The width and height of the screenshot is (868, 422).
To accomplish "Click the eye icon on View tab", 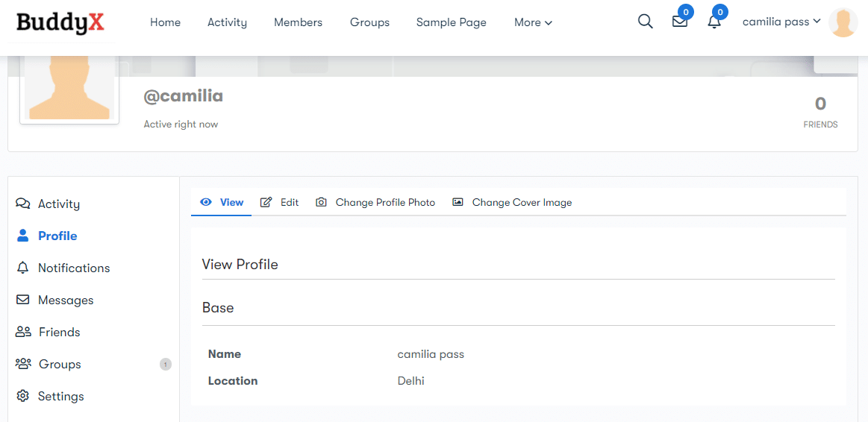I will click(207, 203).
